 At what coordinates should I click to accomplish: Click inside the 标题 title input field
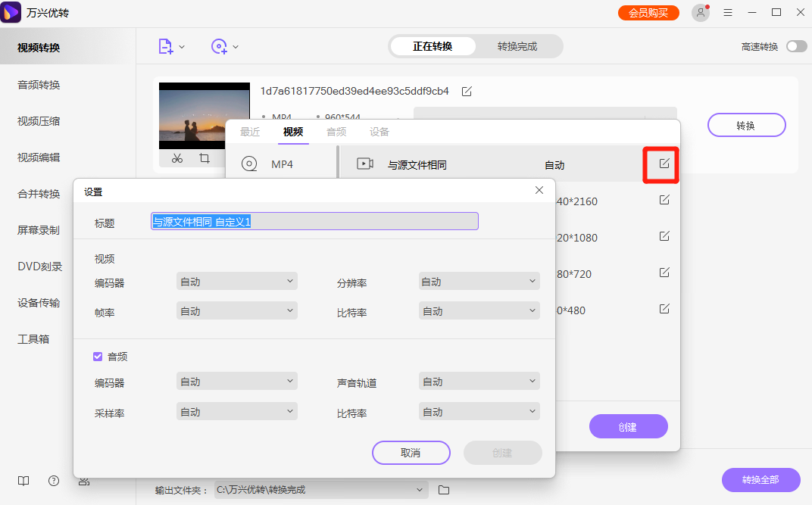click(314, 221)
